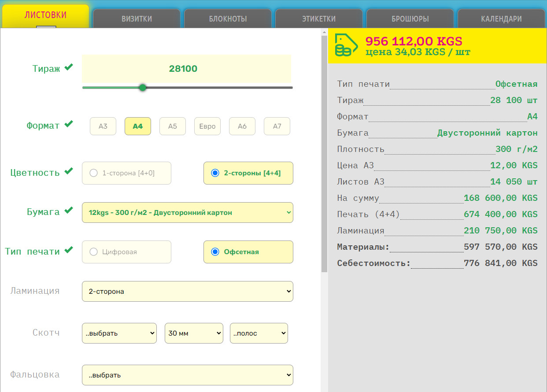Click the total price 956 112,00 KGS
Viewport: 547px width, 392px height.
point(414,41)
